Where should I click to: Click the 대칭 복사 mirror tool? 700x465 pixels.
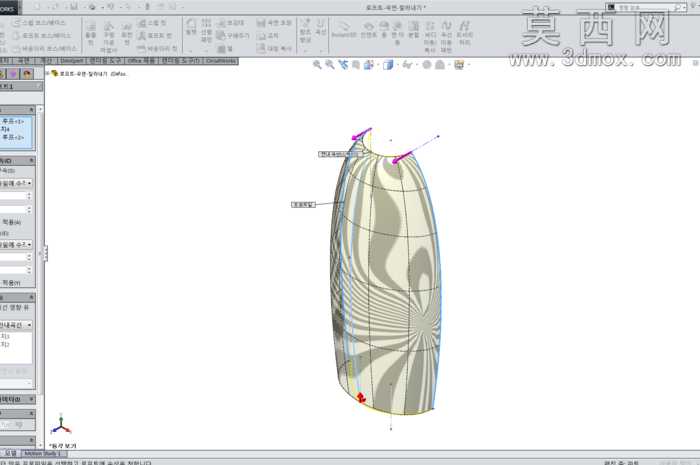pos(275,49)
